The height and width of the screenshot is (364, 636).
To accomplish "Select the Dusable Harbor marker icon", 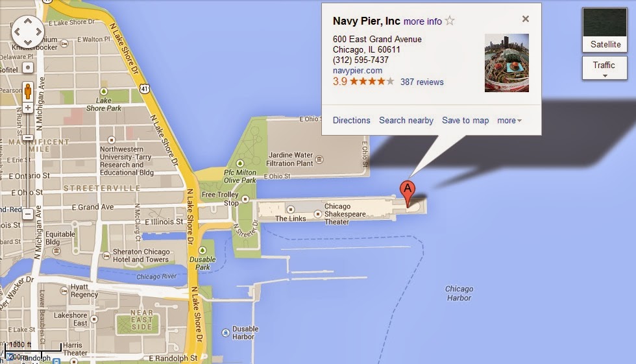I will pos(226,333).
